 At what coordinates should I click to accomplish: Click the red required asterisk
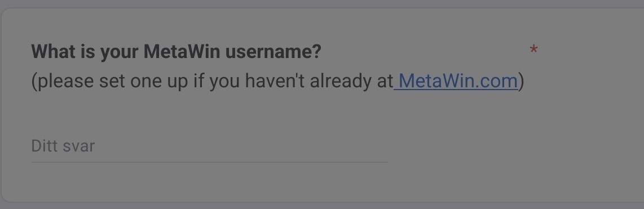[x=533, y=51]
